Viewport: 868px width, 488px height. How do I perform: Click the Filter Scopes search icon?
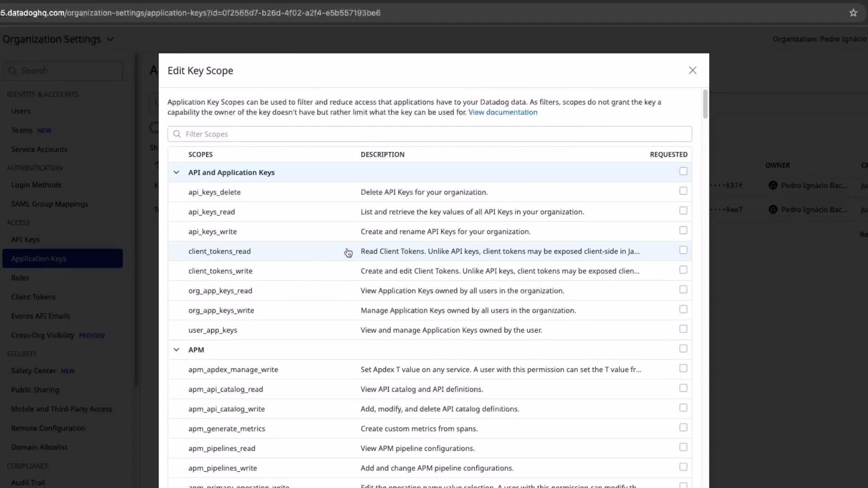[x=177, y=134]
